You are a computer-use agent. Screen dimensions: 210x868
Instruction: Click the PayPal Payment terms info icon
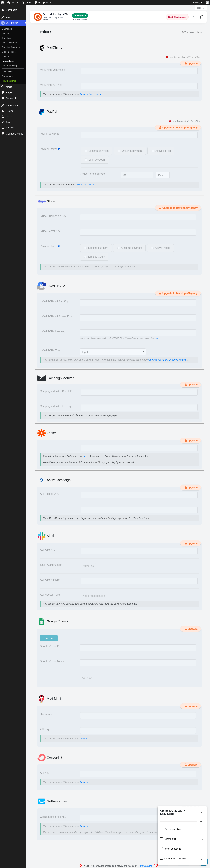tap(59, 149)
